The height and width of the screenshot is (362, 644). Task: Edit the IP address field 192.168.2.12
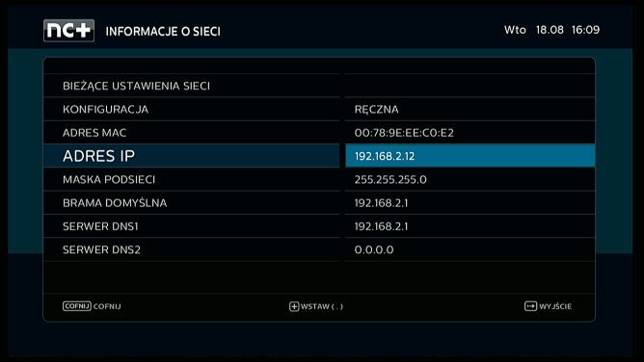470,156
